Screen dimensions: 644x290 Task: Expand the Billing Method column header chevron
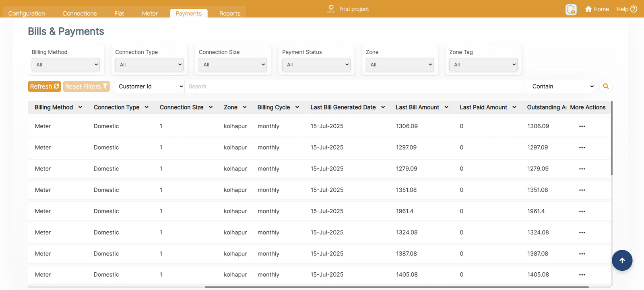80,107
